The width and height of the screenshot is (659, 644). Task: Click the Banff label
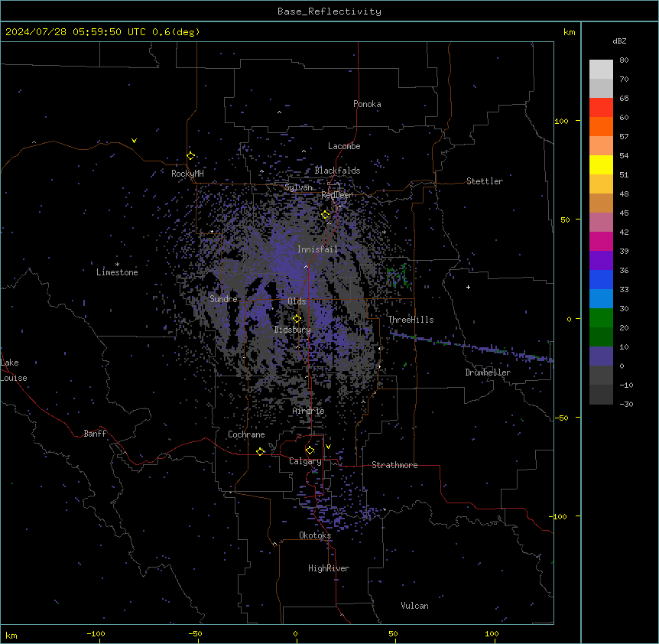[95, 434]
